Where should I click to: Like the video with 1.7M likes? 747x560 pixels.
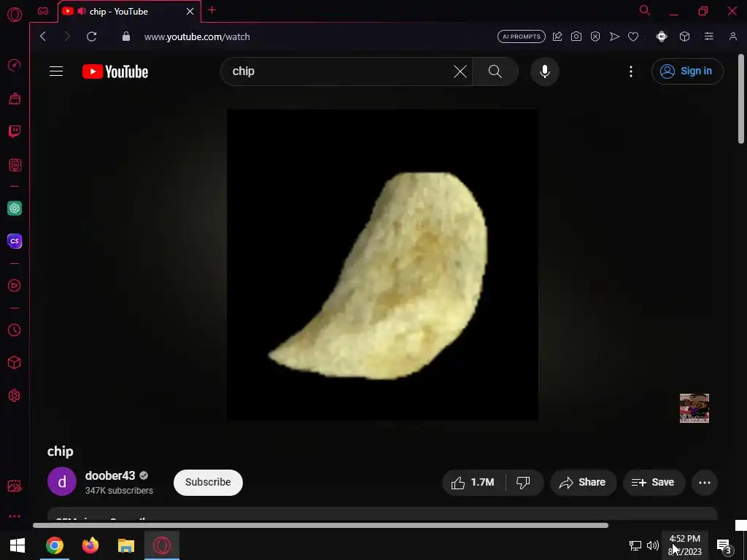coord(473,483)
